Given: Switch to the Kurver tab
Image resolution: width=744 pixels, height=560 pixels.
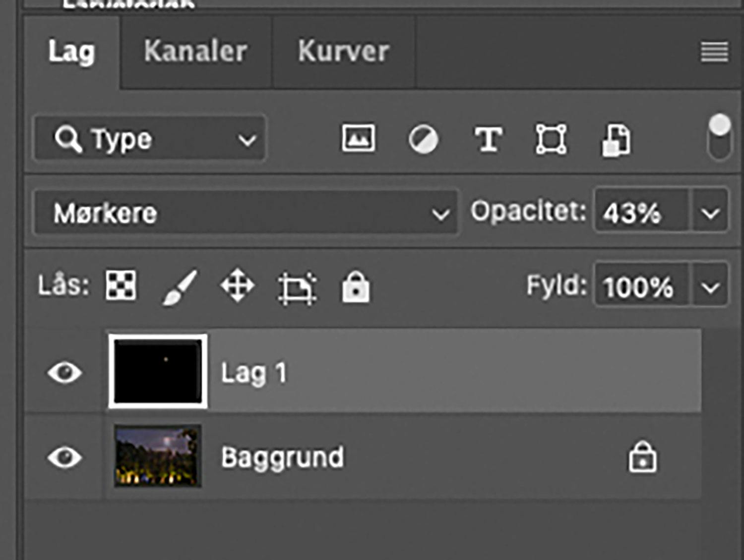Looking at the screenshot, I should click(343, 51).
